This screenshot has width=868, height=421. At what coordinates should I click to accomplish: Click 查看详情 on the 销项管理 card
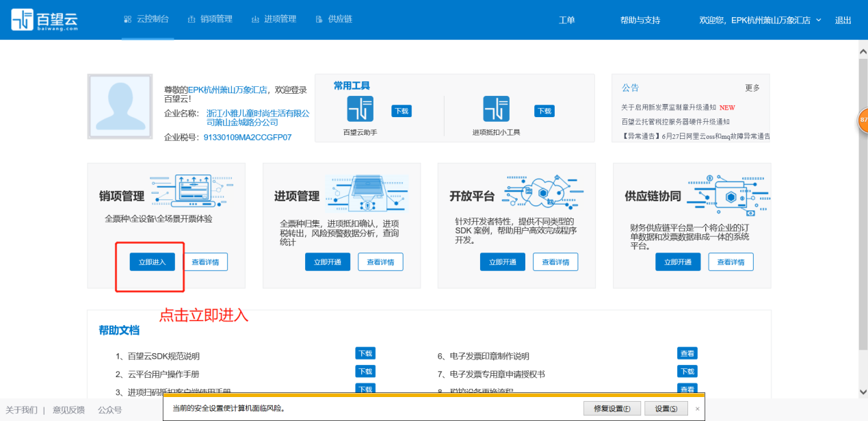205,261
